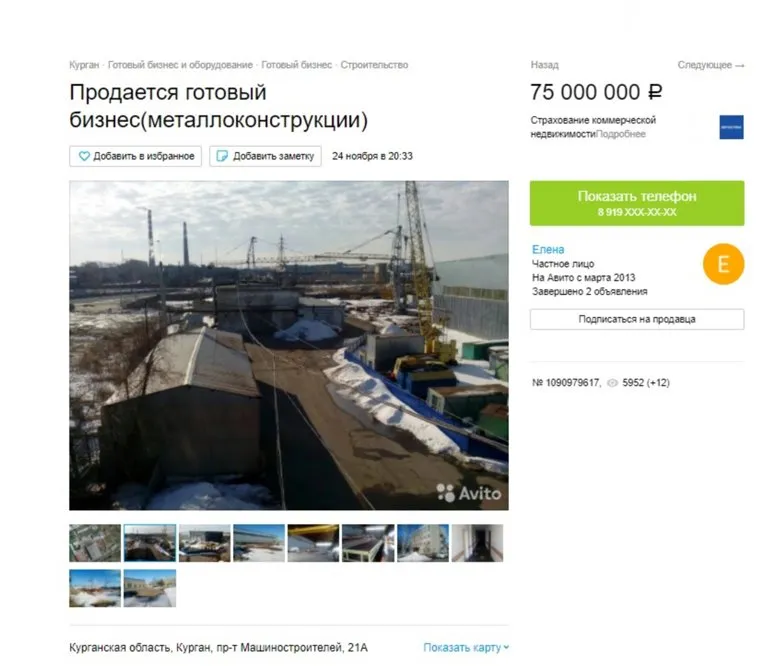Click the heart icon to add to favorites
760x666 pixels.
[x=84, y=156]
